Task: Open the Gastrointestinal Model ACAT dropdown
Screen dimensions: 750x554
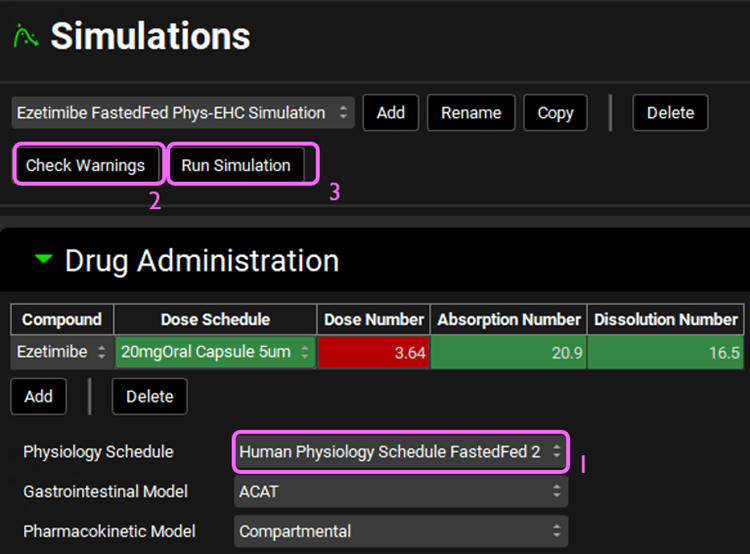Action: coord(401,491)
